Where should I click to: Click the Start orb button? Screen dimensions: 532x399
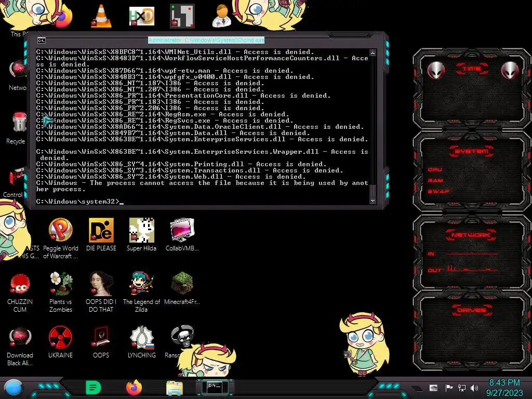click(13, 388)
